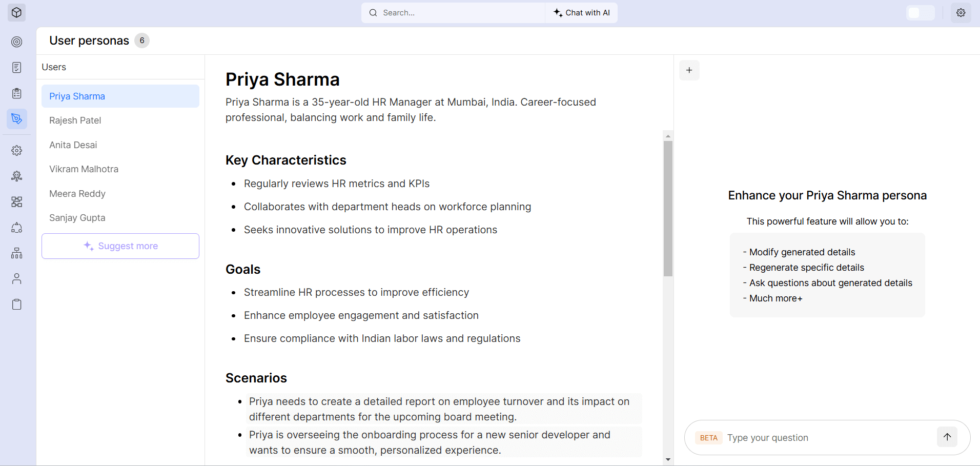Click the cube logo icon in sidebar

16,12
